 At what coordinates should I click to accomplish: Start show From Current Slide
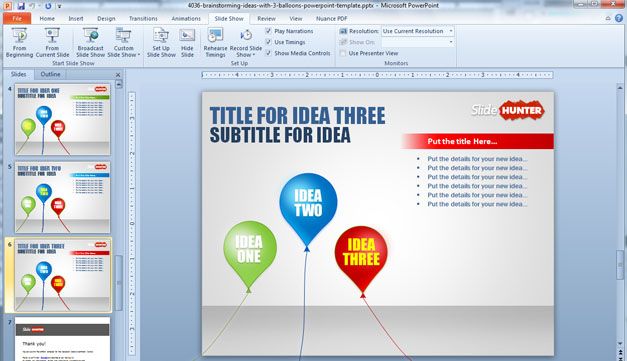52,43
